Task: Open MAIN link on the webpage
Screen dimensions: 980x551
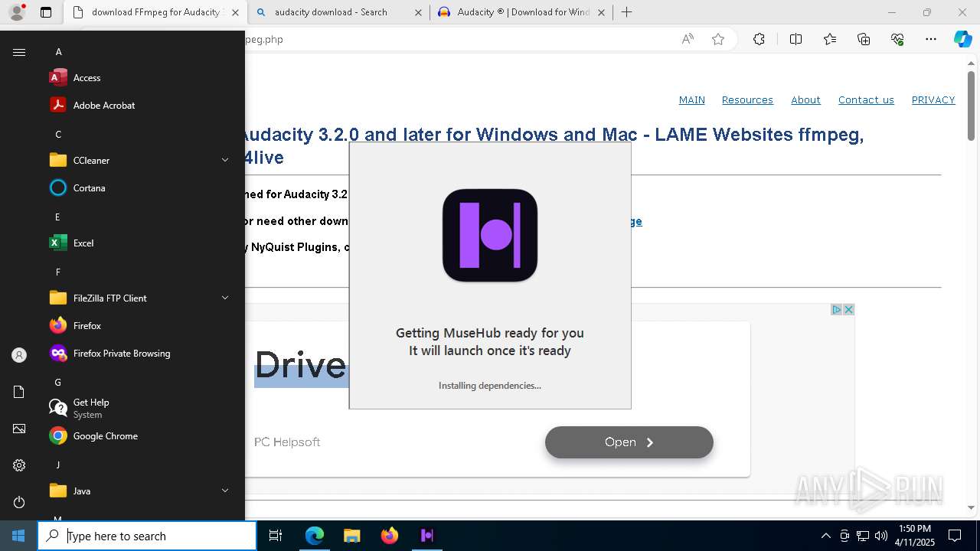Action: (692, 99)
